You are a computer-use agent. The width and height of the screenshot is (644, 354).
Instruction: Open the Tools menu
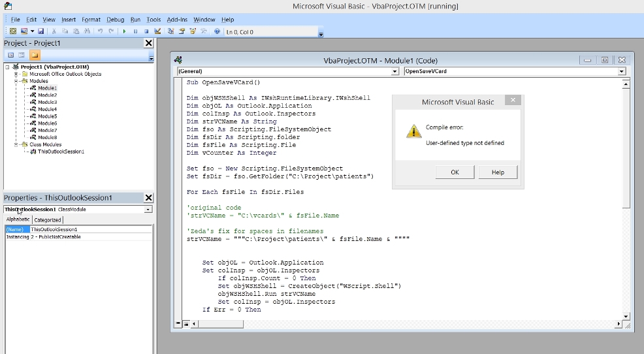(x=153, y=20)
